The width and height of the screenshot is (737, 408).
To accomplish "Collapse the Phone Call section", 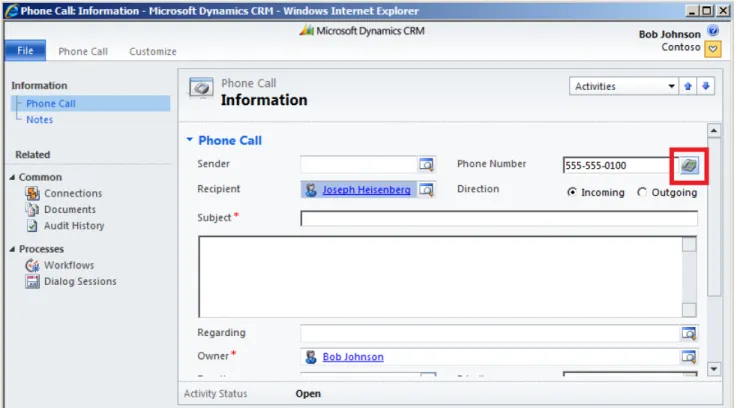I will point(189,140).
